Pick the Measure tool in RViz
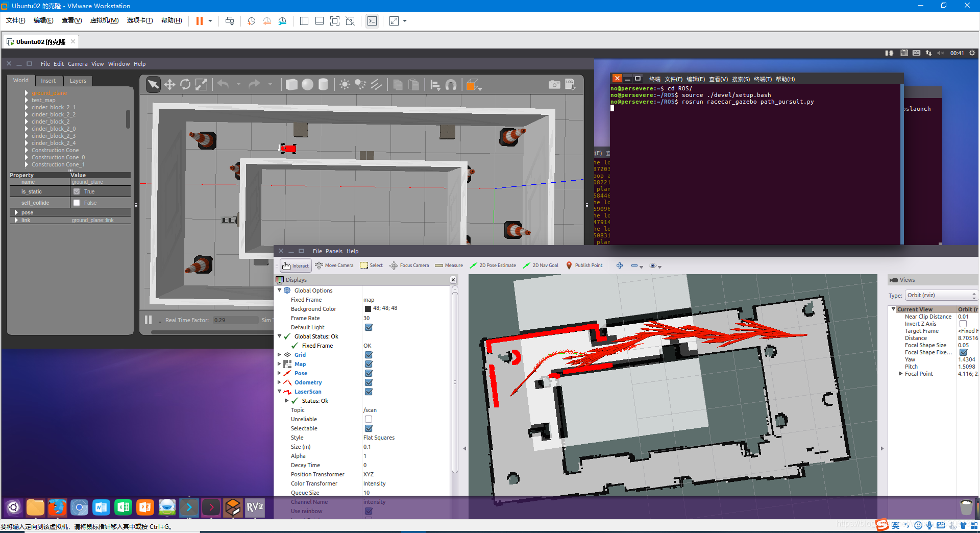 tap(449, 265)
